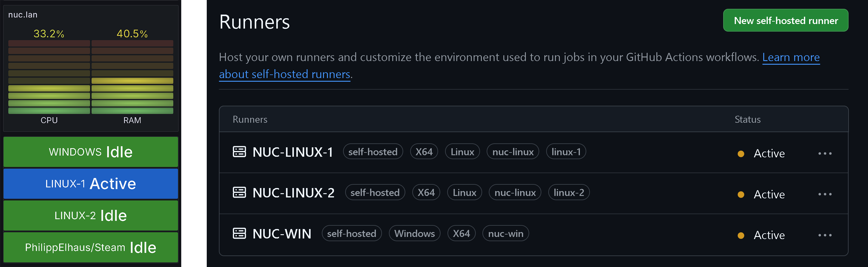Screen dimensions: 868x267
Task: Select the nuc-win label chip
Action: coord(505,233)
